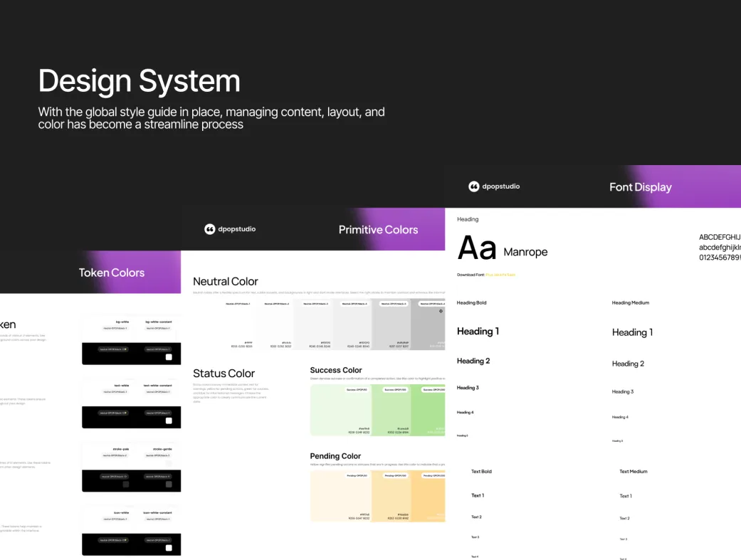The image size is (741, 560).
Task: Pick the lightest Pending color swatch
Action: point(340,495)
